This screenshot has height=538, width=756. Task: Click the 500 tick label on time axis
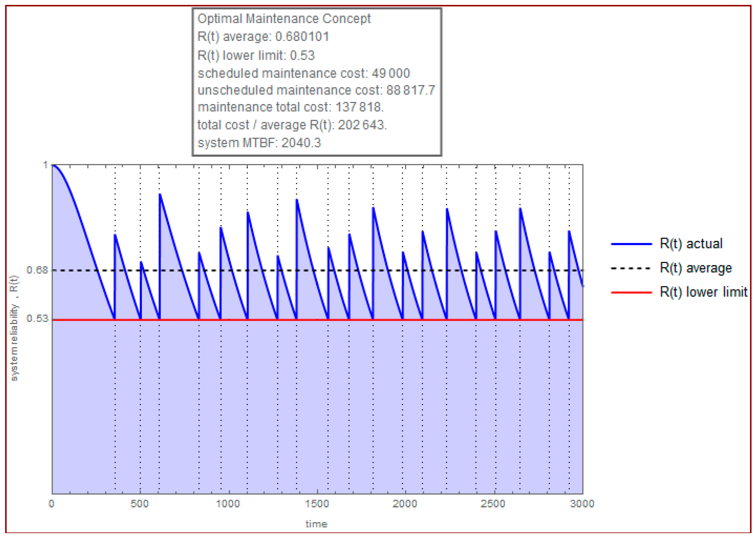139,504
